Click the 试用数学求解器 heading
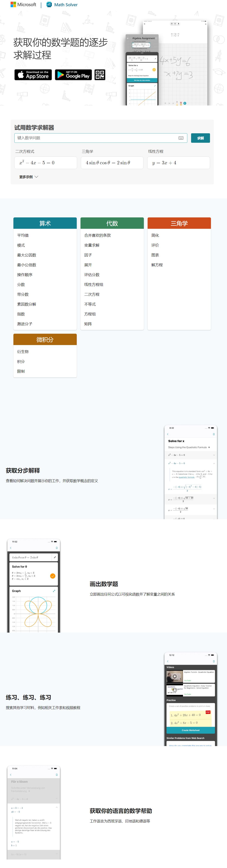The width and height of the screenshot is (227, 868). 34,128
